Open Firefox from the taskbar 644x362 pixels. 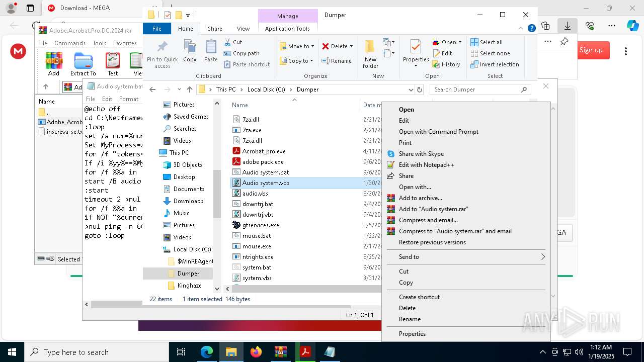pyautogui.click(x=256, y=352)
